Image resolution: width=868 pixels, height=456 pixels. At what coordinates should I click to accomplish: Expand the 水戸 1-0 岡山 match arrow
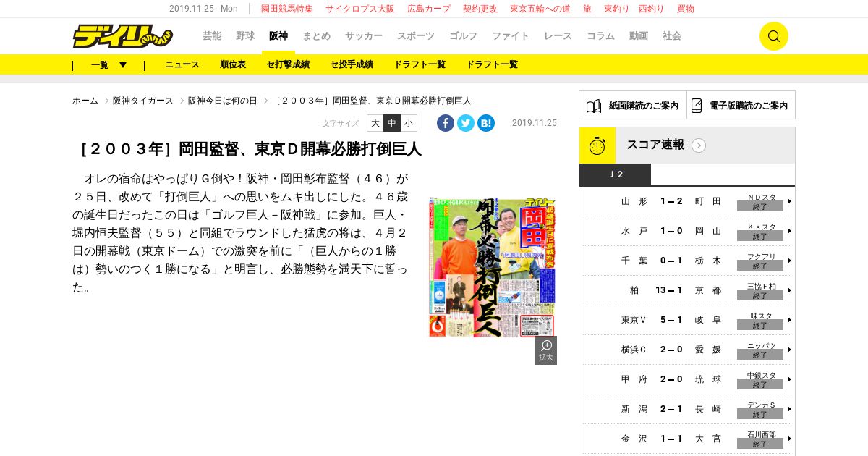[789, 231]
